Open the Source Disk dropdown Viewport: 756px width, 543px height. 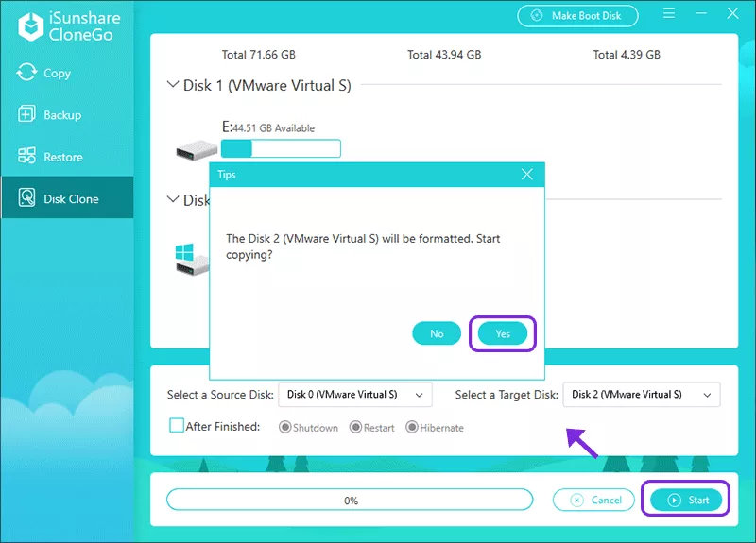click(x=354, y=395)
